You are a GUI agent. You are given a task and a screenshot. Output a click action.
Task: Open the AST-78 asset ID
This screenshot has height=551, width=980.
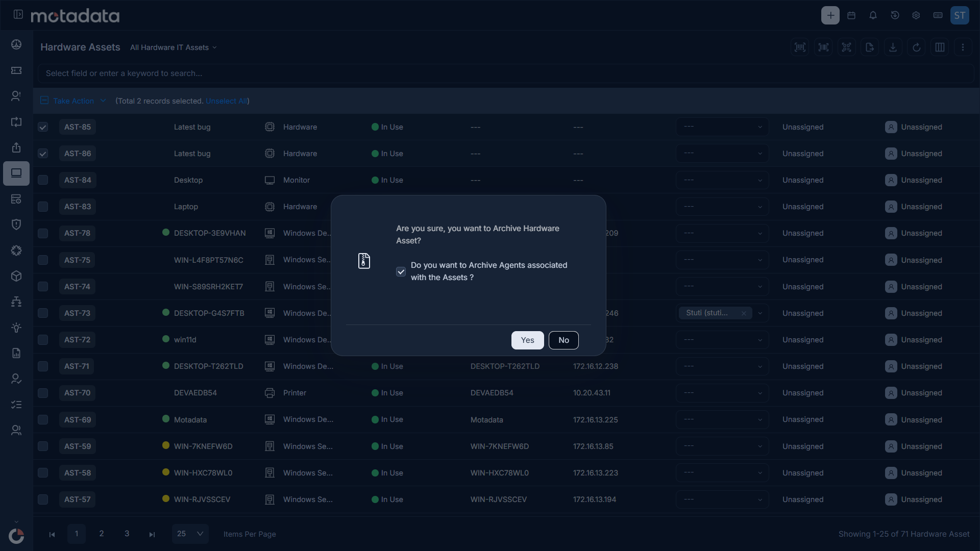tap(77, 233)
